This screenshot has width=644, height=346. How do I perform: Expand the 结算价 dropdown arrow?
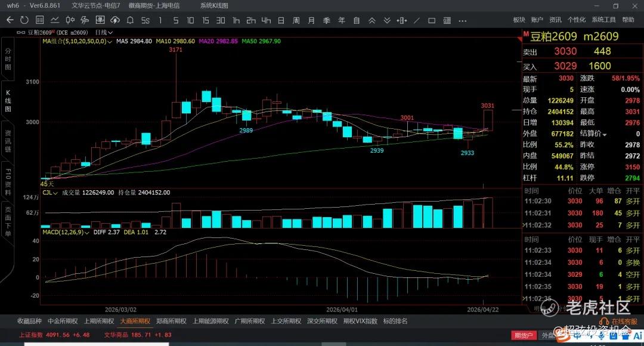(605, 134)
